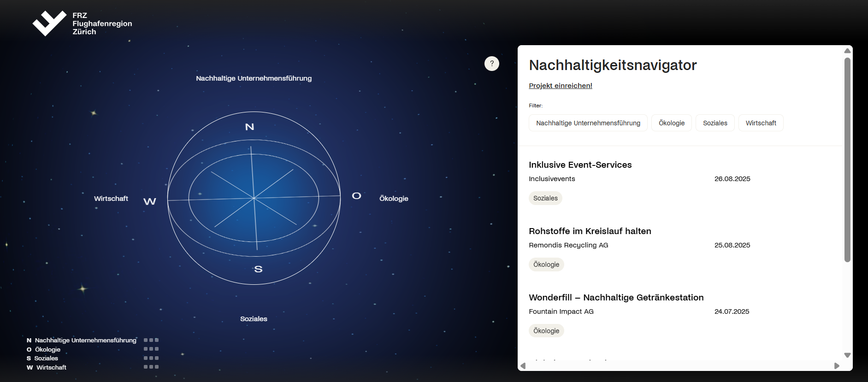Select the N compass direction letter

click(249, 127)
